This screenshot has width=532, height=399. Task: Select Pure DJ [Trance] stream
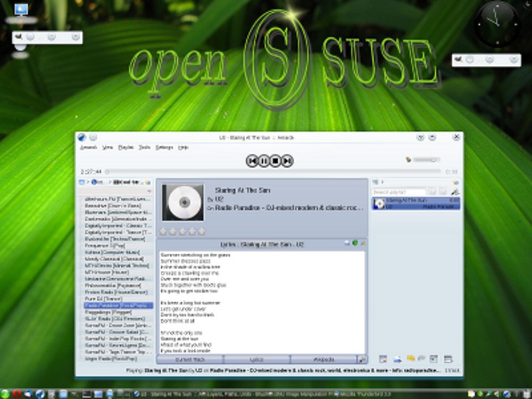(x=103, y=298)
